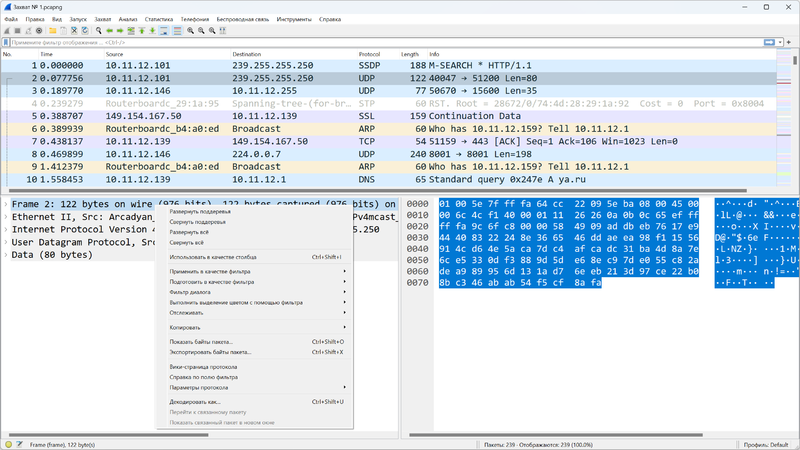Open 'Подготовить в качестве фильтра' submenu
800x450 pixels.
click(257, 282)
